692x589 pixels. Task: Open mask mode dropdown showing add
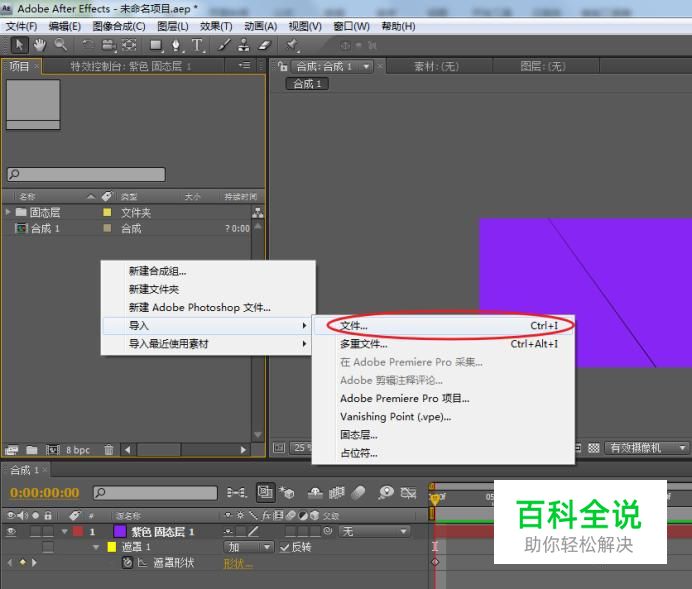click(x=248, y=548)
